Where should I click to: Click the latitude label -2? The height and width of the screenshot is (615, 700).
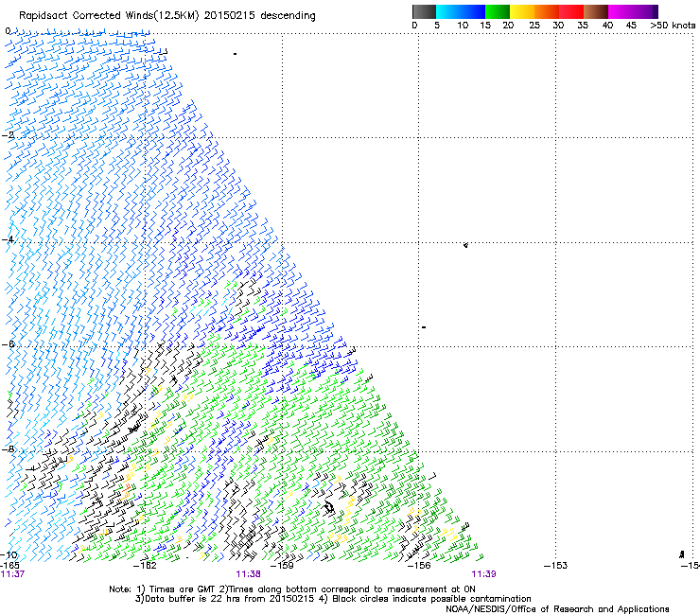point(9,135)
